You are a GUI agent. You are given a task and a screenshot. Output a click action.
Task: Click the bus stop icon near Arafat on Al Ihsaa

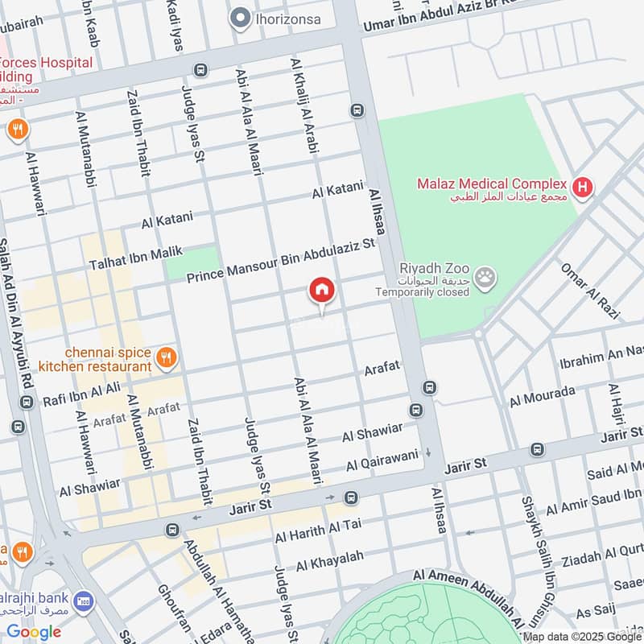(430, 387)
